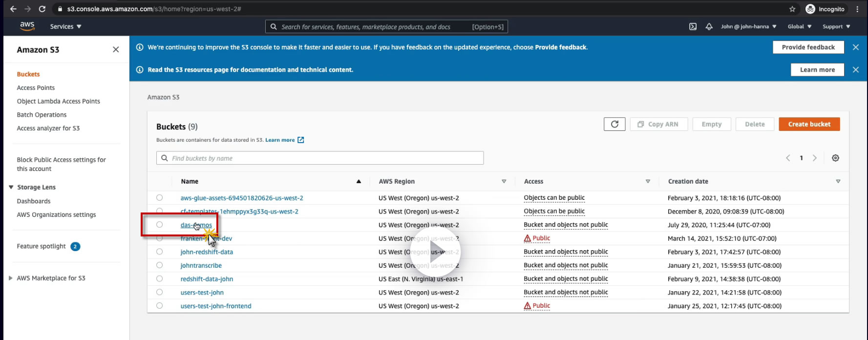Screen dimensions: 868x340
Task: Click the Feature spotlight count badge
Action: [x=75, y=246]
